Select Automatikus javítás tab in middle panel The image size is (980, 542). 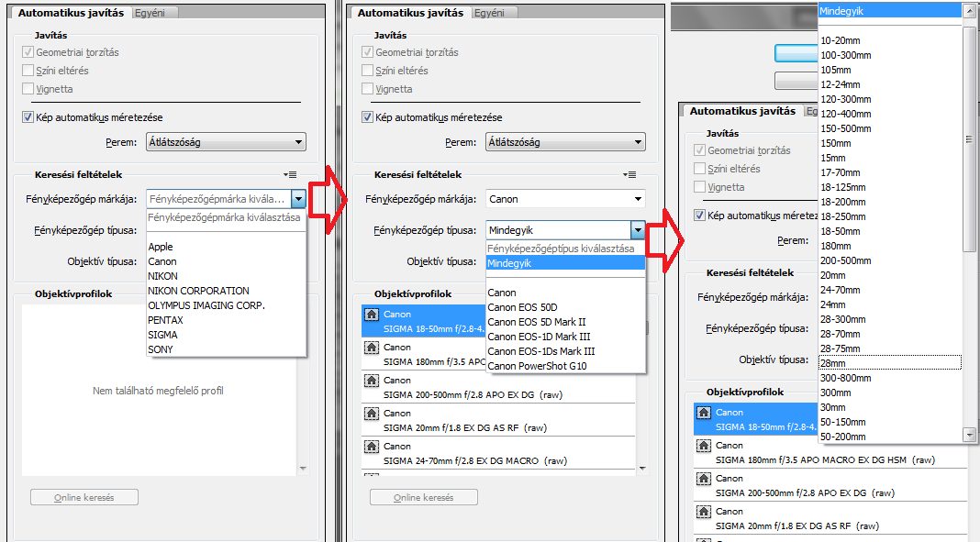click(x=410, y=13)
